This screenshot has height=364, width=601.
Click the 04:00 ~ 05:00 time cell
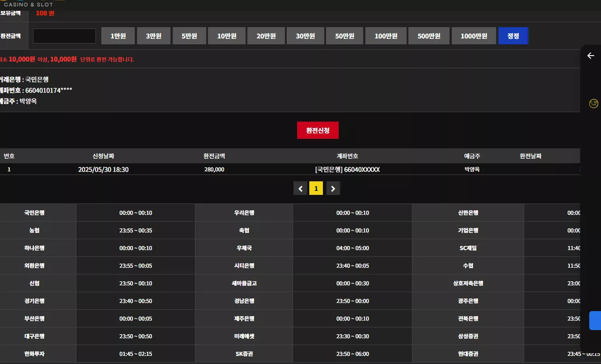point(353,248)
